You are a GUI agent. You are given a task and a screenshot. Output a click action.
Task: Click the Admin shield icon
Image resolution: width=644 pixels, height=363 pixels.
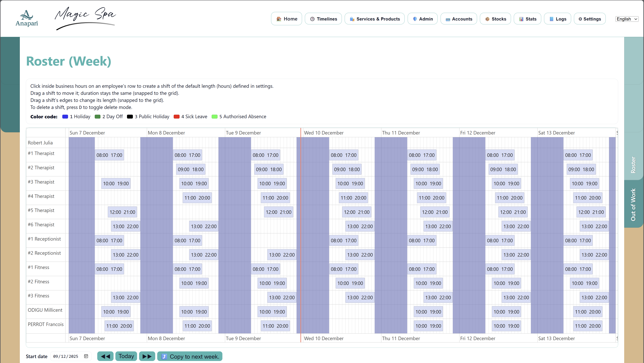pyautogui.click(x=415, y=19)
